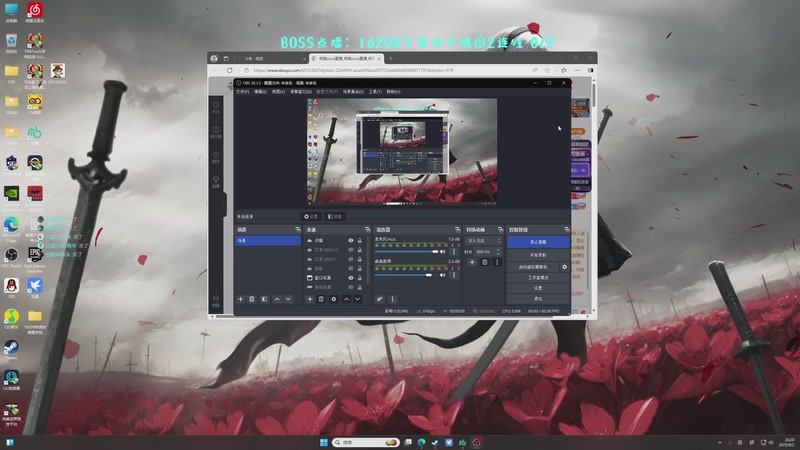The image size is (800, 450).
Task: Add a new scene with plus icon in 场景 panel
Action: (240, 299)
